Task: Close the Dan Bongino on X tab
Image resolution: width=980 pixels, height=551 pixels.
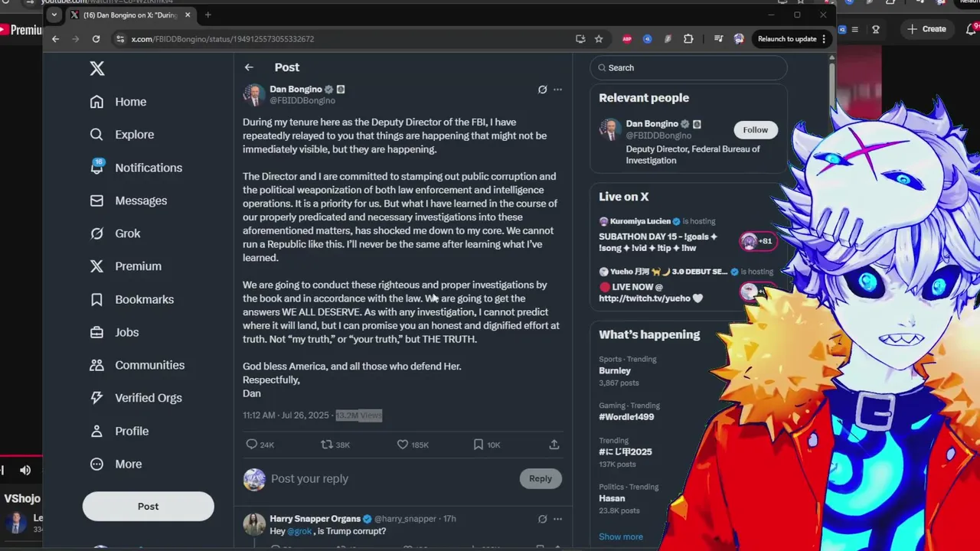Action: (x=188, y=15)
